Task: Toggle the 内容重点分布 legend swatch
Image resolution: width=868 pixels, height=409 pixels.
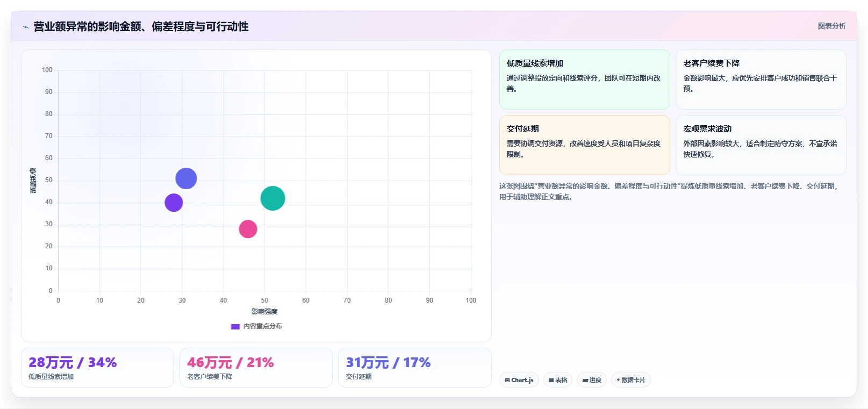Action: coord(235,326)
